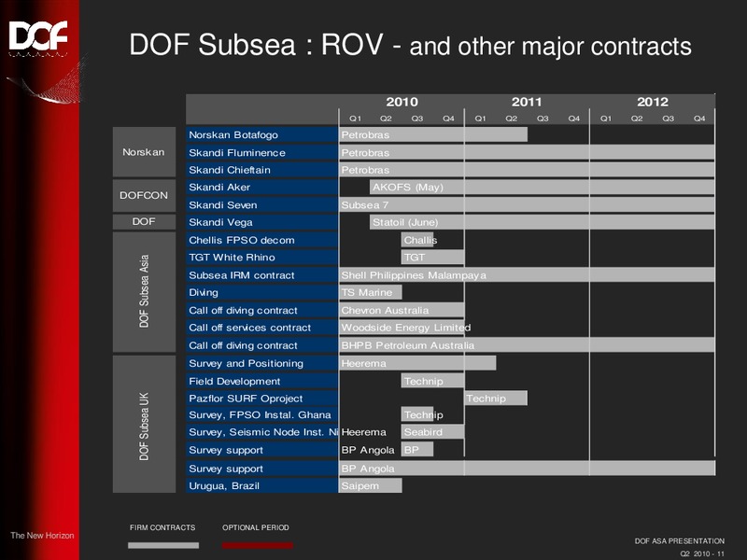The height and width of the screenshot is (560, 747).
Task: Click the Technip bar in the Ghana row
Action: pyautogui.click(x=417, y=414)
